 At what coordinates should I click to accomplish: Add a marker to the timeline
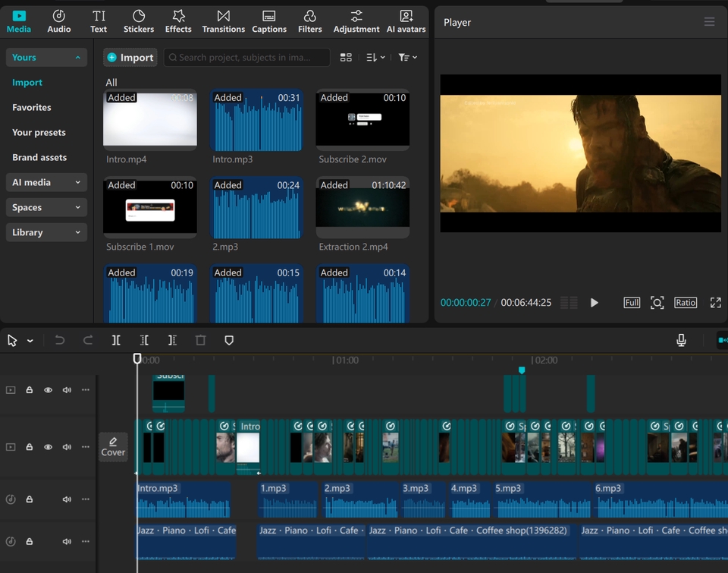click(229, 340)
